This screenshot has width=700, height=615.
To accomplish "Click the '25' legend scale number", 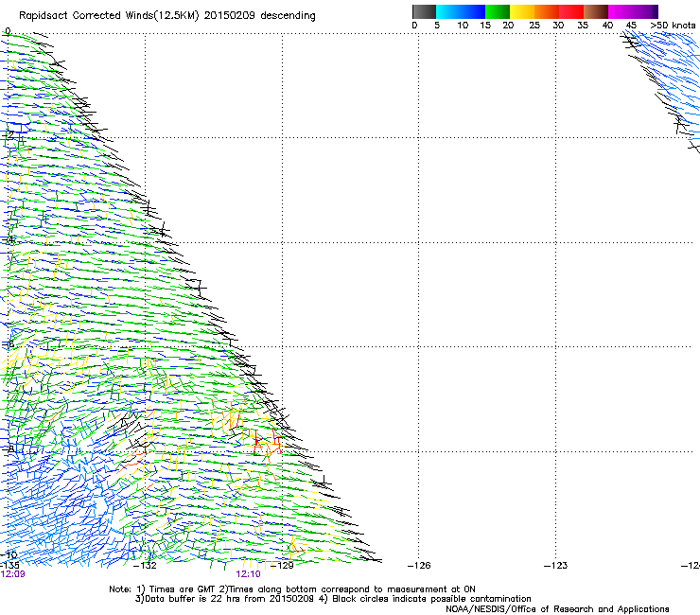I will pos(534,26).
